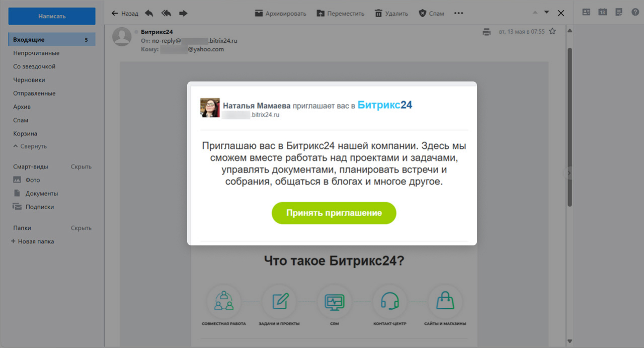Open the Спам folder in sidebar
The image size is (644, 348).
pos(21,120)
